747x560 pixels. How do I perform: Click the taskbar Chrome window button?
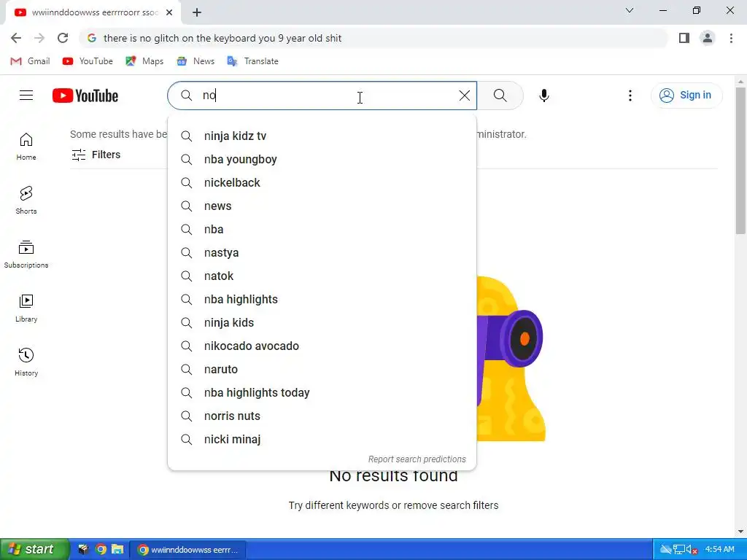tap(187, 550)
